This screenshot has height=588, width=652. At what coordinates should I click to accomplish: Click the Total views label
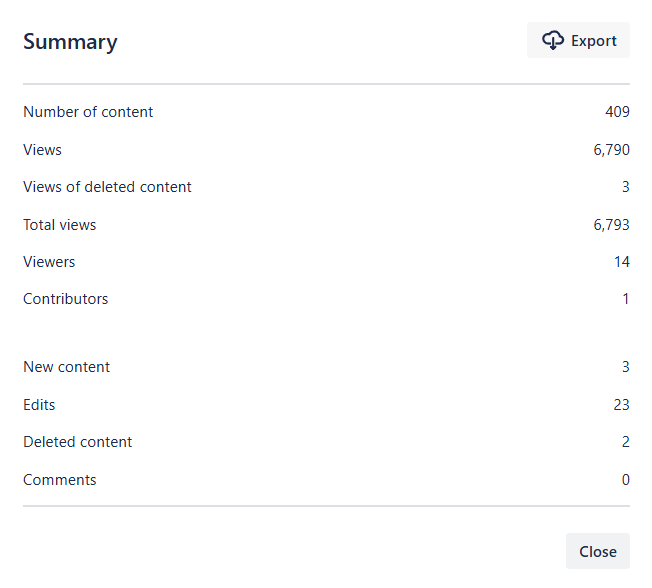[60, 225]
